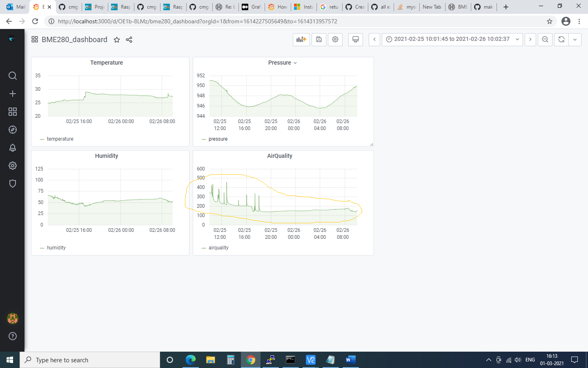588x368 pixels.
Task: Toggle the pressure series in its legend
Action: point(218,139)
